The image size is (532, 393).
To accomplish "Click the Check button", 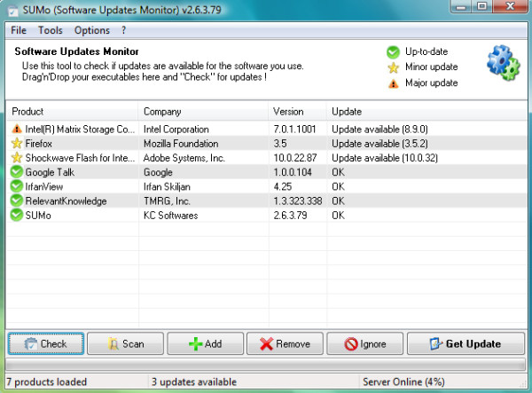I will pyautogui.click(x=46, y=344).
